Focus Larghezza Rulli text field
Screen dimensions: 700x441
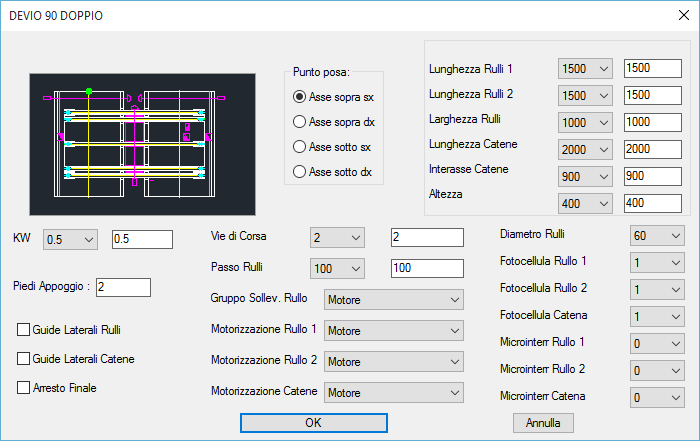[x=653, y=122]
